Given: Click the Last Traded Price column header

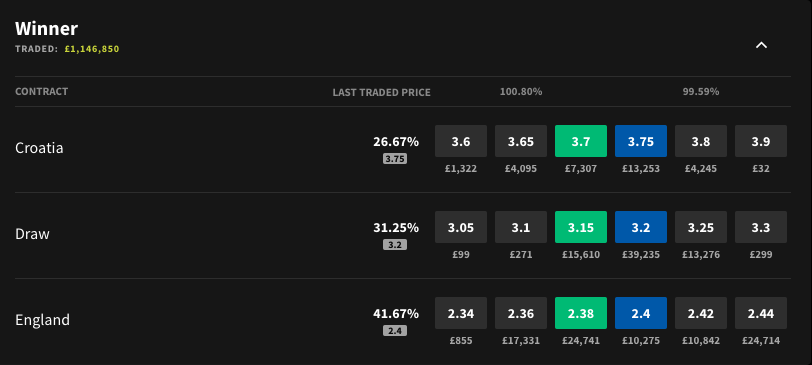Looking at the screenshot, I should [382, 93].
